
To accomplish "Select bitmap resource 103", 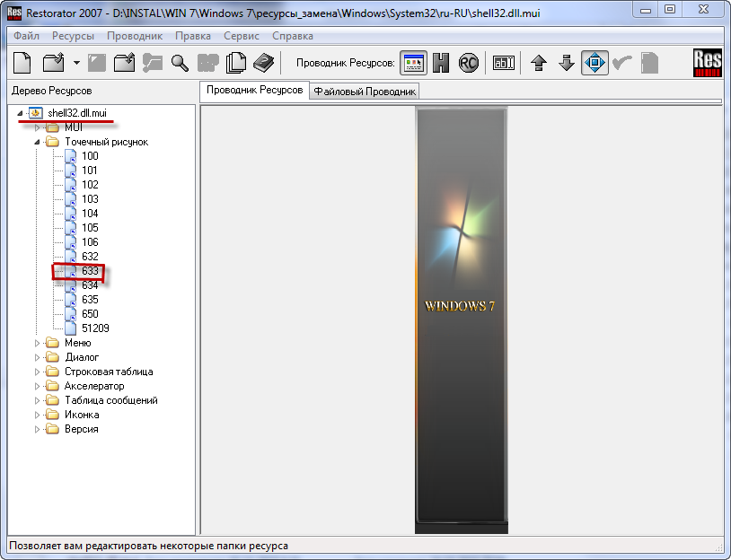I will pyautogui.click(x=90, y=199).
